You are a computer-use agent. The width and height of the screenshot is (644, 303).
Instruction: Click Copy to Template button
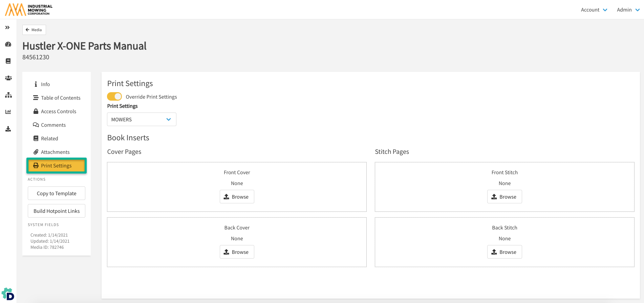click(57, 194)
